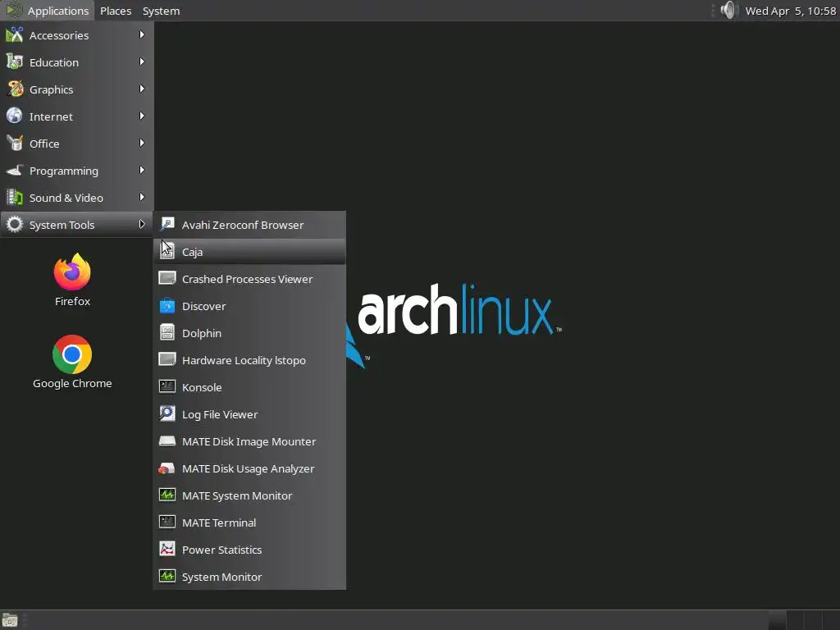
Task: Click the "Hardware Locality lstopo" label
Action: tap(244, 361)
